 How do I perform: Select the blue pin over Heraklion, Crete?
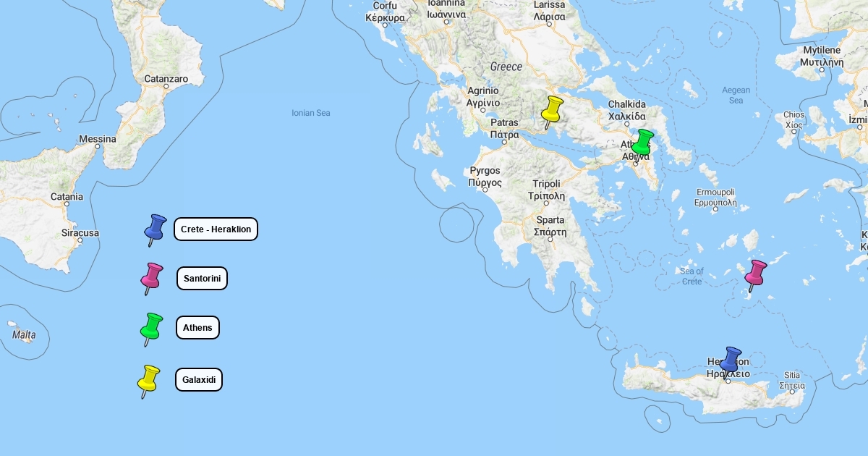[731, 360]
